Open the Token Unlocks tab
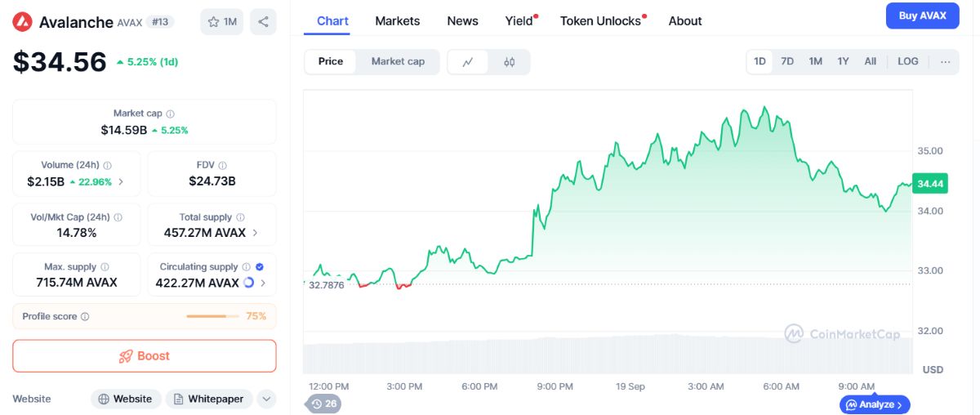This screenshot has height=415, width=980. (602, 21)
